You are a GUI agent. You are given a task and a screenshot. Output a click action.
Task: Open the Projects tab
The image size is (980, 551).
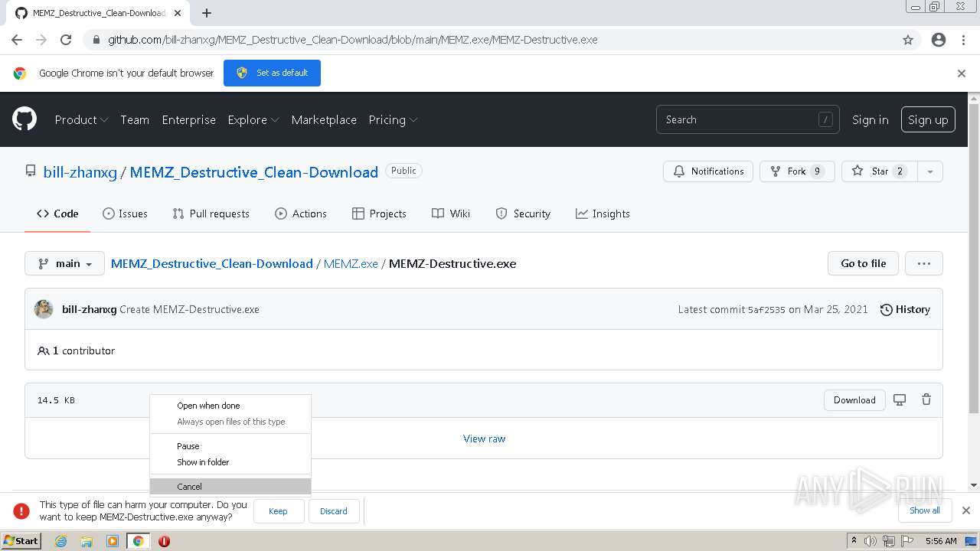pyautogui.click(x=379, y=214)
